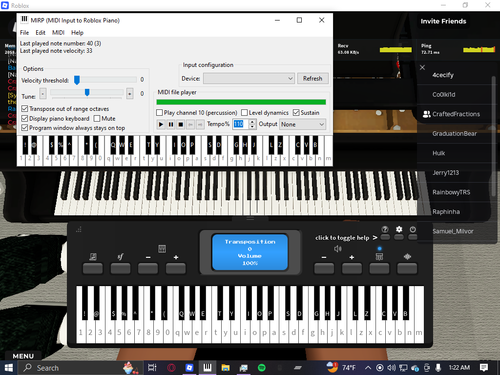Stop MIDI file playback
This screenshot has height=375, width=500.
click(181, 124)
